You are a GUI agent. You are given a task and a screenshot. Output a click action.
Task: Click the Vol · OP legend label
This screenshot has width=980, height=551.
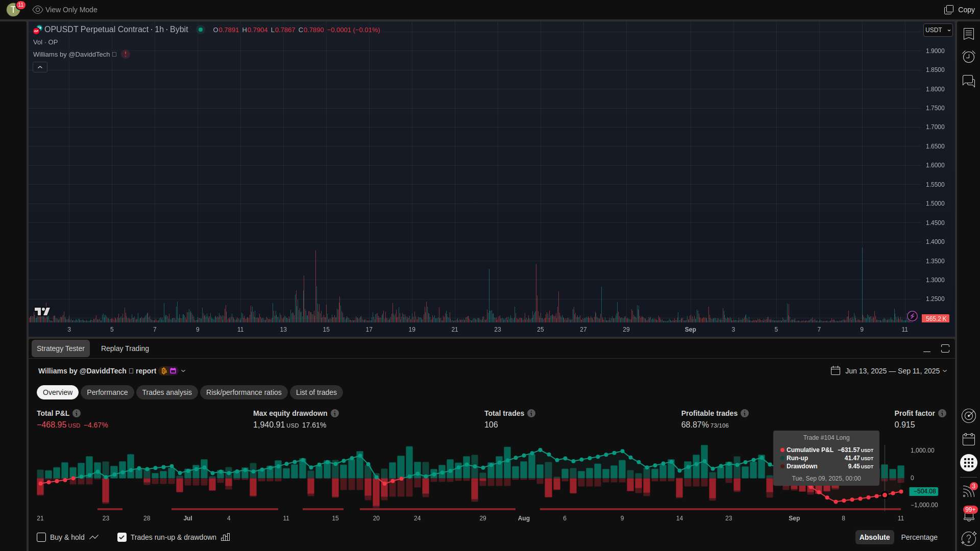coord(45,42)
